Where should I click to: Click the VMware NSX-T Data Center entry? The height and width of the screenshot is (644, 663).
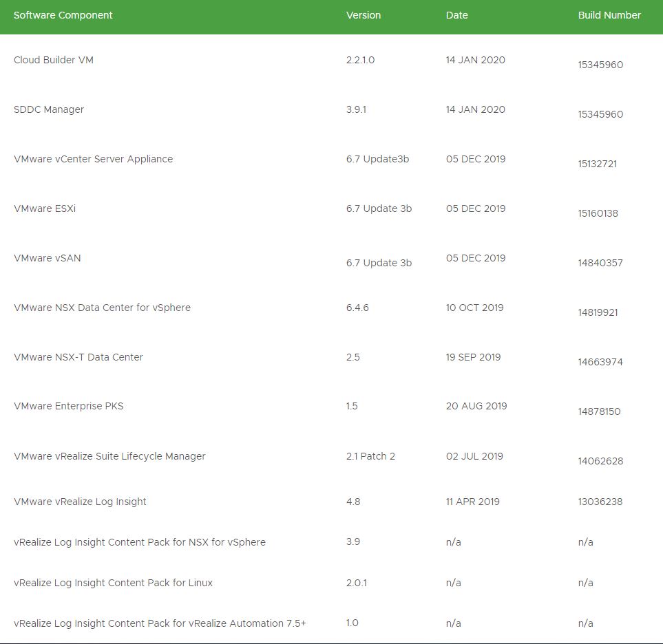78,357
